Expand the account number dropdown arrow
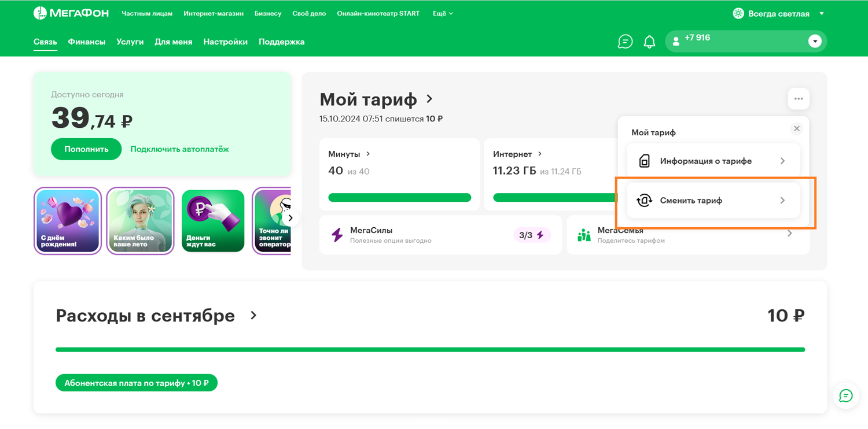 point(815,42)
